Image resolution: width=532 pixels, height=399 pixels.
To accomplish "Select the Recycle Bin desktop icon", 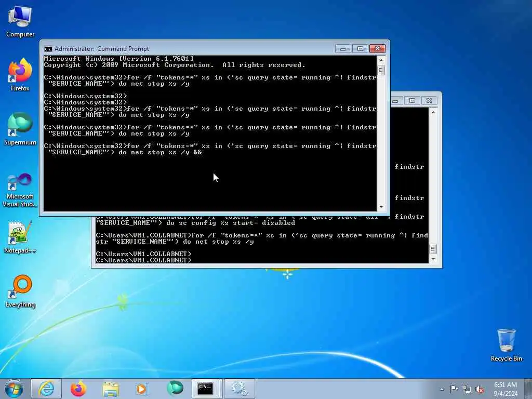I will [506, 345].
